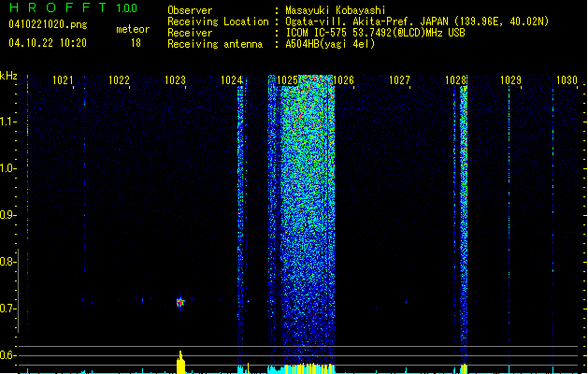Click the 0.6 frequency axis label
Image resolution: width=588 pixels, height=374 pixels.
[x=7, y=355]
